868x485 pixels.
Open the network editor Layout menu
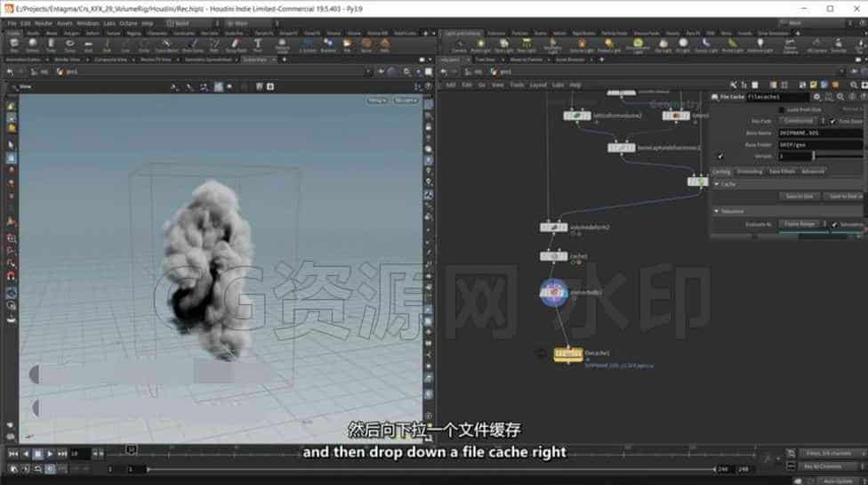(x=537, y=85)
